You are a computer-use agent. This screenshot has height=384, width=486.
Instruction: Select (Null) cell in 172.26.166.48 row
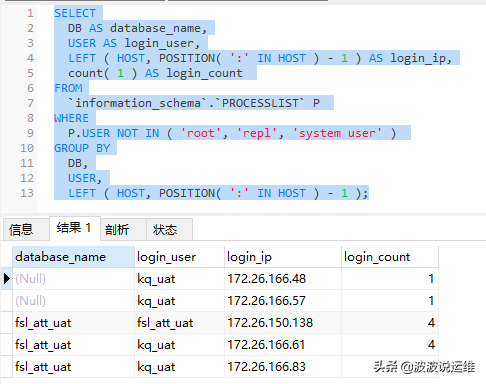point(73,279)
